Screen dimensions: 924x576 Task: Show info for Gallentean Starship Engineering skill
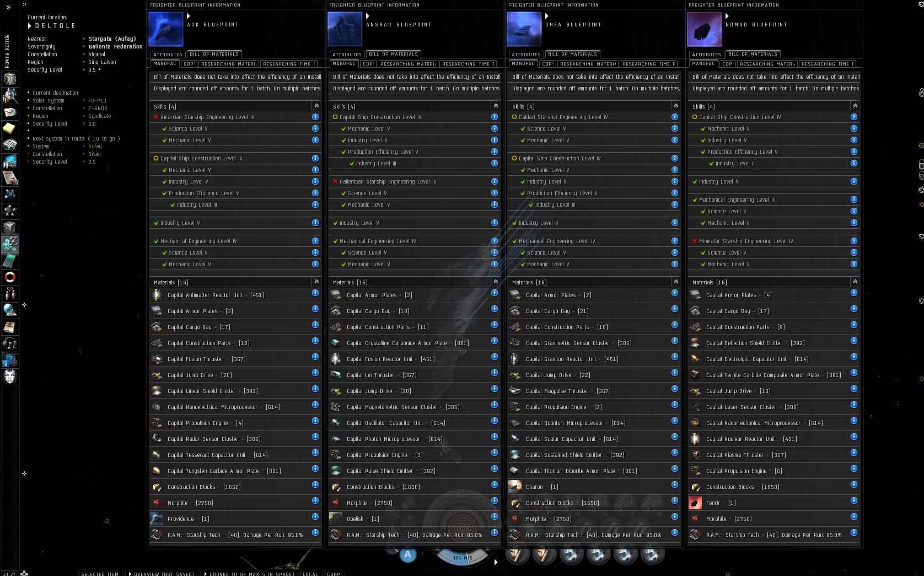coord(495,181)
